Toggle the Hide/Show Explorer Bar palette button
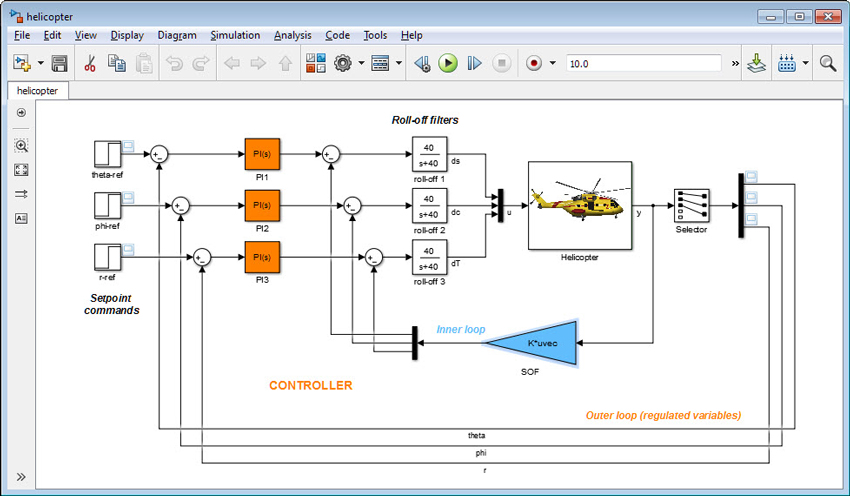 pos(21,112)
